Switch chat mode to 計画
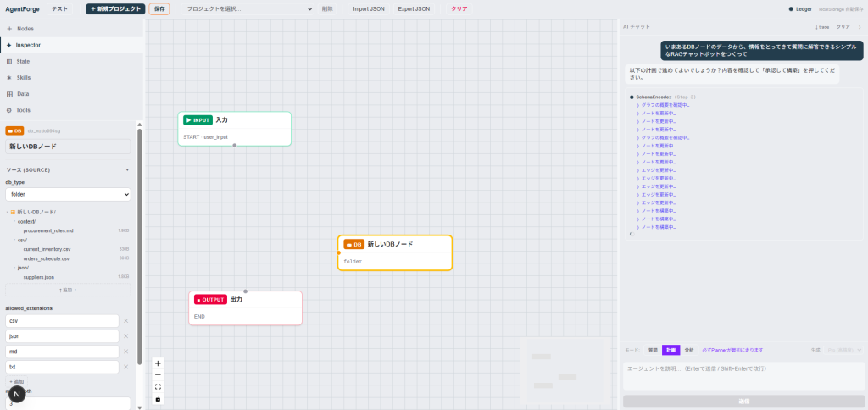The image size is (868, 410). 671,350
